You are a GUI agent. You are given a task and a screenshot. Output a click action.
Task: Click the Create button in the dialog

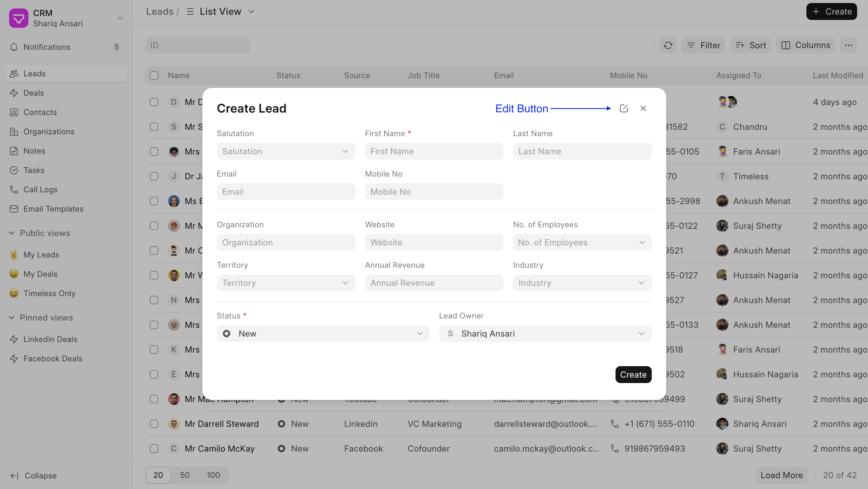[x=633, y=375]
